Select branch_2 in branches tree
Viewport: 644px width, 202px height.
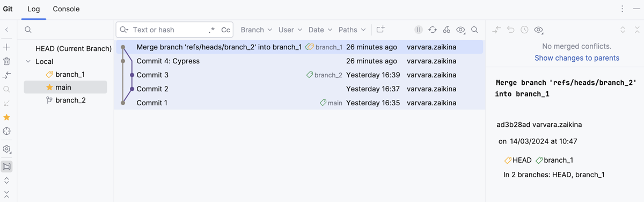click(x=70, y=100)
